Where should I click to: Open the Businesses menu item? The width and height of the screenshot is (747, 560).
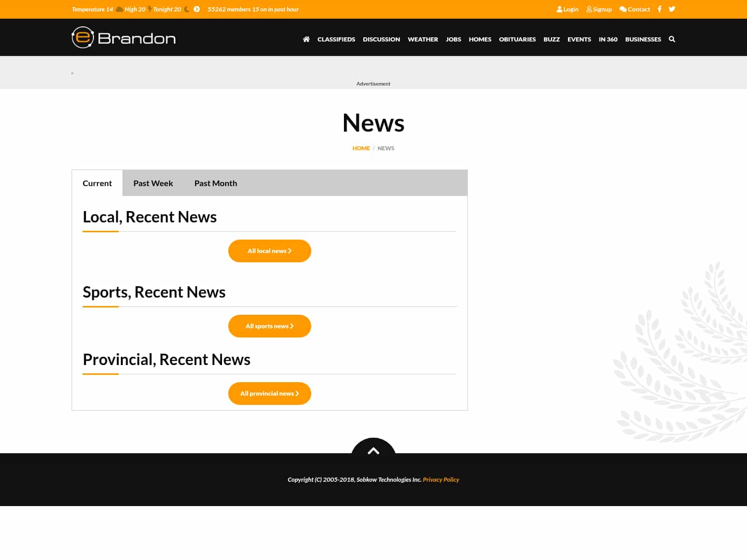[x=643, y=39]
